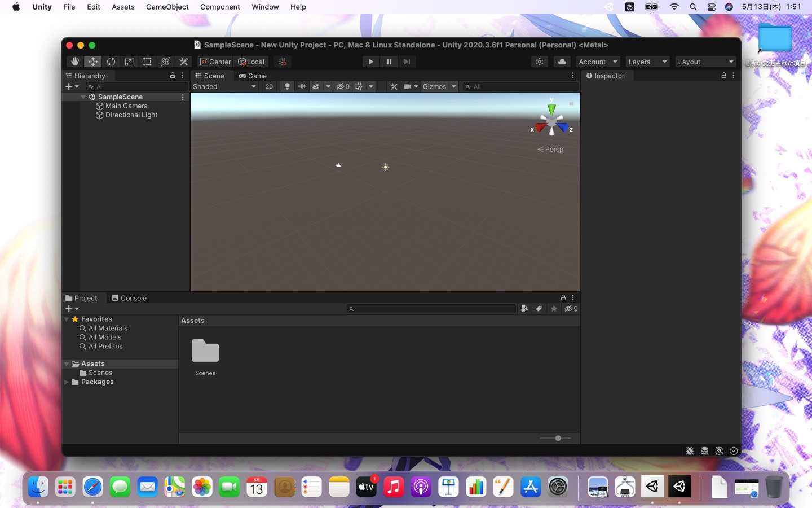Toggle pivot Center handle position
The width and height of the screenshot is (812, 508).
(215, 62)
